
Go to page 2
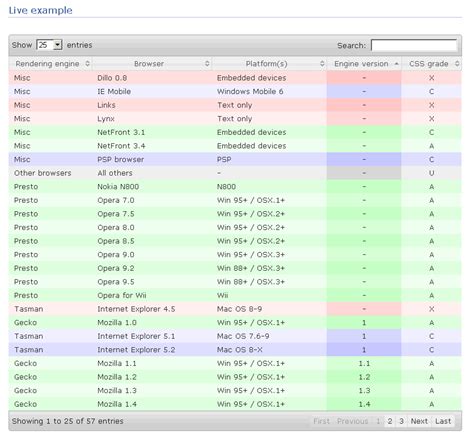(390, 421)
